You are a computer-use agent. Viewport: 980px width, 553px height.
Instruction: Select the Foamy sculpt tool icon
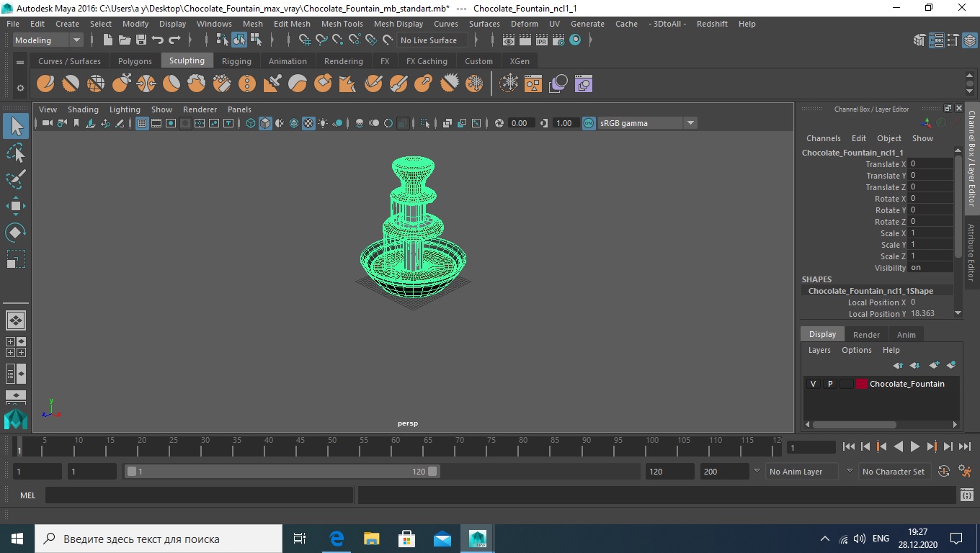pos(197,84)
